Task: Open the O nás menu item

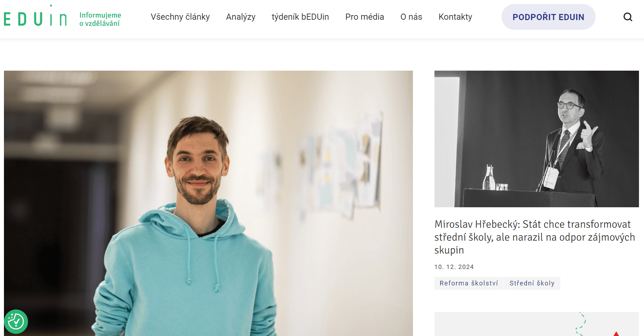Action: coord(411,17)
